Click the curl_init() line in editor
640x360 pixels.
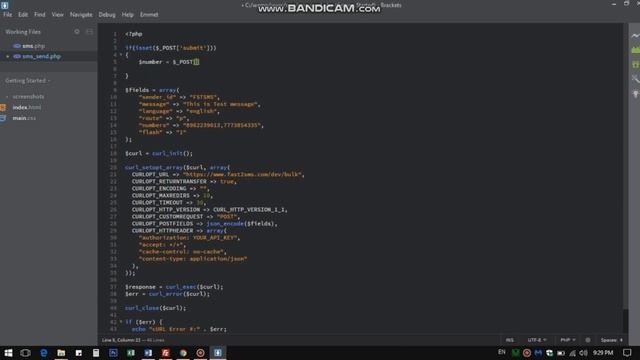[x=159, y=153]
